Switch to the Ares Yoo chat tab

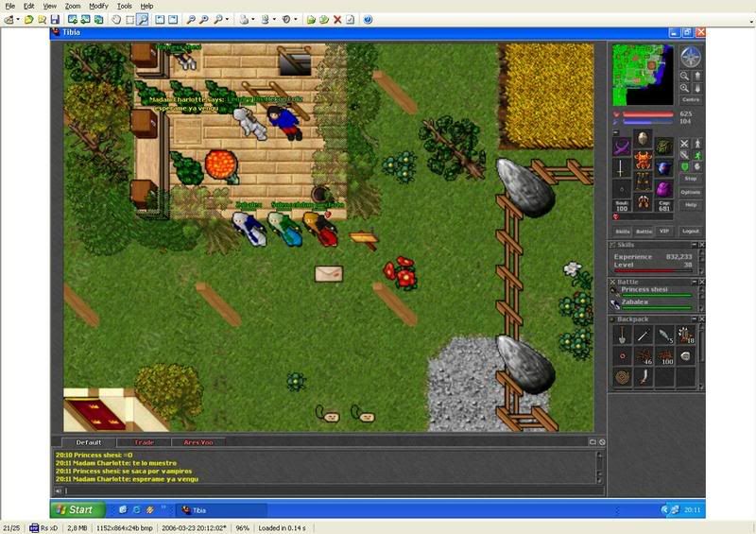198,442
